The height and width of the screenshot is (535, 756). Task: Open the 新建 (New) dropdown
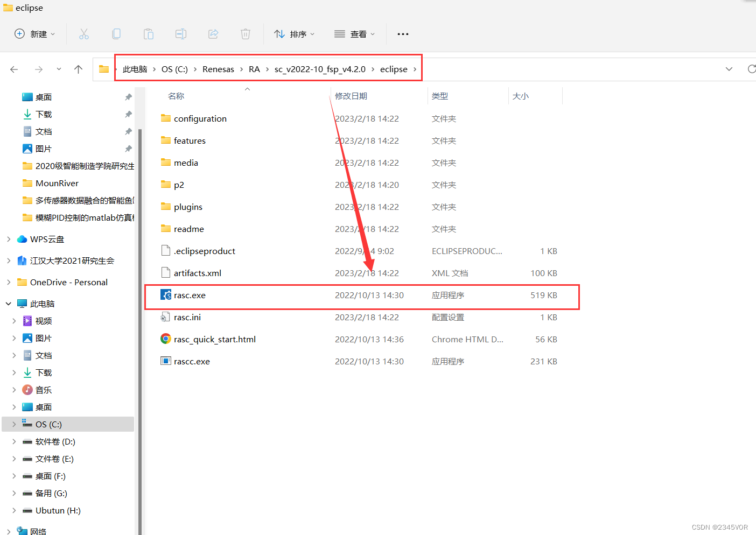[35, 34]
